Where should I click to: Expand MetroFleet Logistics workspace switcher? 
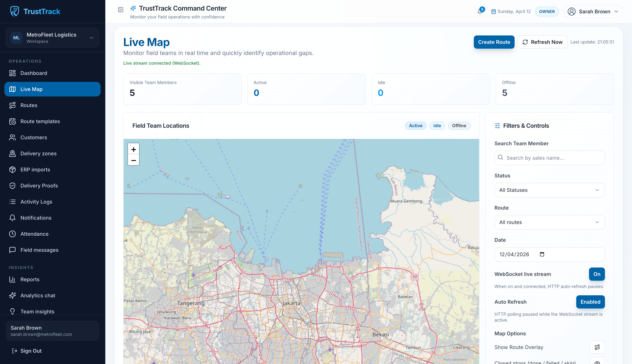tap(52, 38)
